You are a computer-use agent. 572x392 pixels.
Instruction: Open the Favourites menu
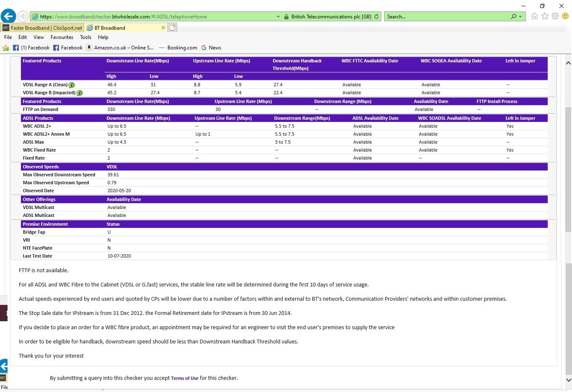click(62, 37)
